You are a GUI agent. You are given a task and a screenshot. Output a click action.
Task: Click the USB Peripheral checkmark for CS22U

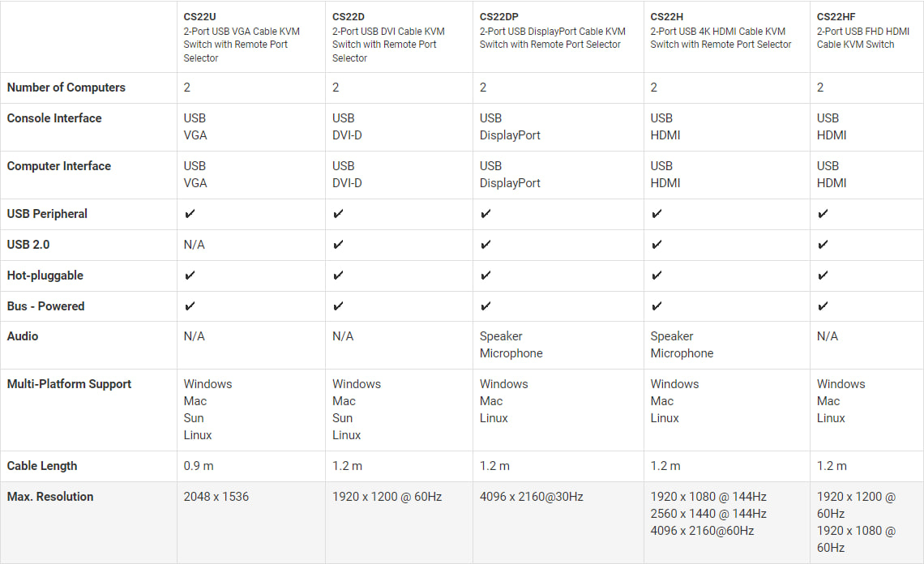[190, 213]
